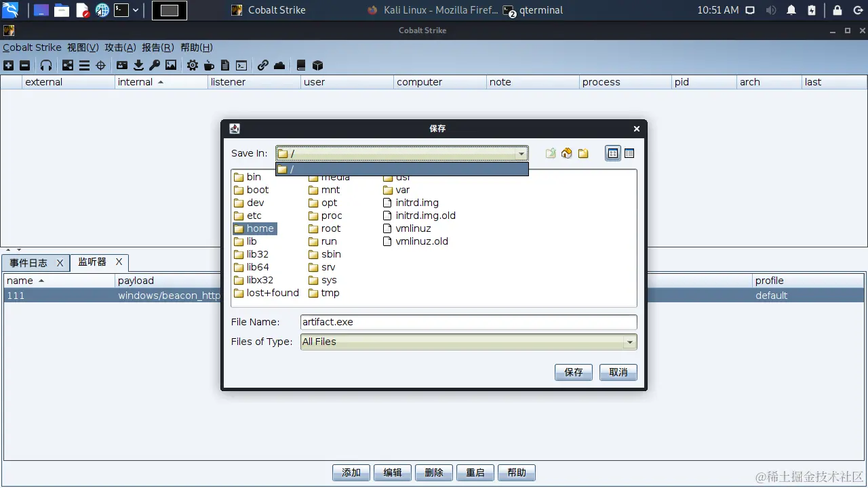Sort sessions by the internal column
The image size is (868, 488).
coord(161,82)
